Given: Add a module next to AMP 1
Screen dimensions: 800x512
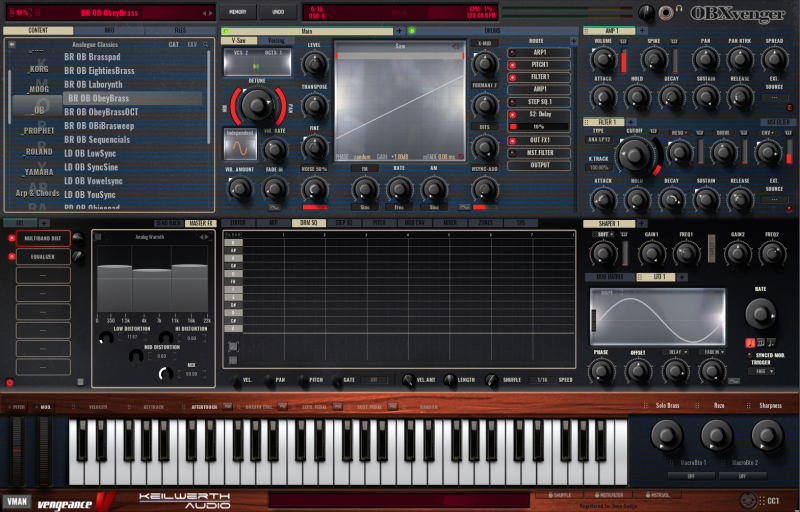Looking at the screenshot, I should point(641,31).
